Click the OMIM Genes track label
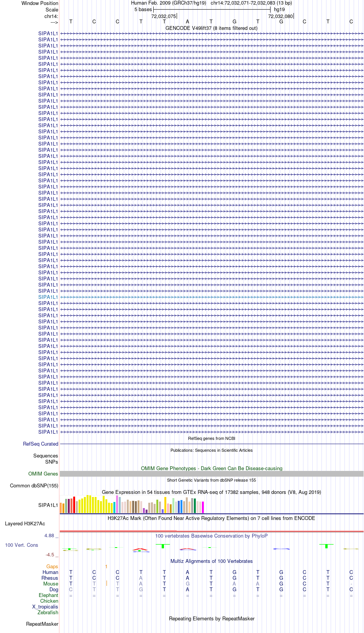 tap(43, 474)
